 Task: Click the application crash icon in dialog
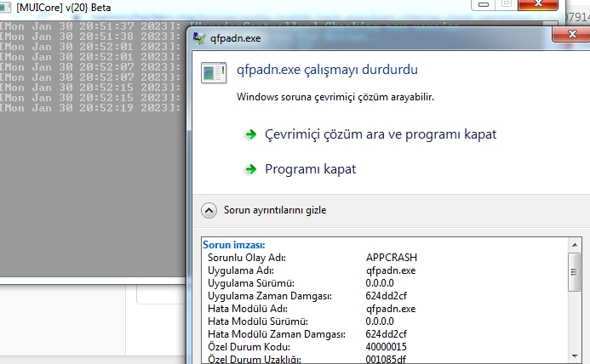tap(214, 72)
